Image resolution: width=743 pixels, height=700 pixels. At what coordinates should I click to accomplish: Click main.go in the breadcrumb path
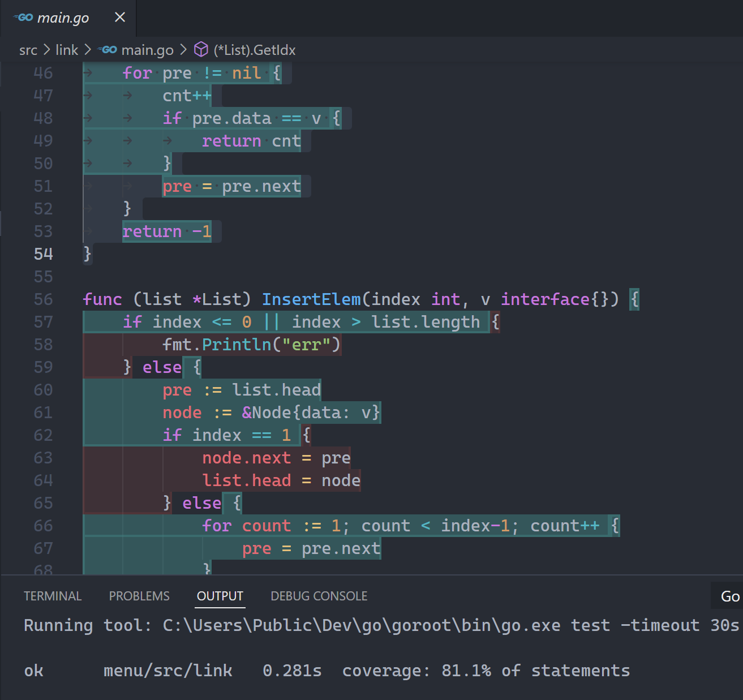[x=147, y=50]
